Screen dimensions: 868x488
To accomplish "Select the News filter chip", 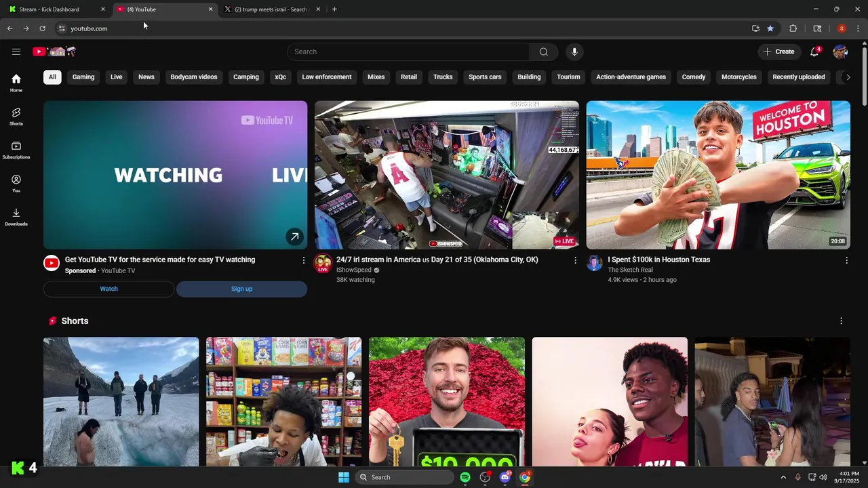I will coord(146,77).
